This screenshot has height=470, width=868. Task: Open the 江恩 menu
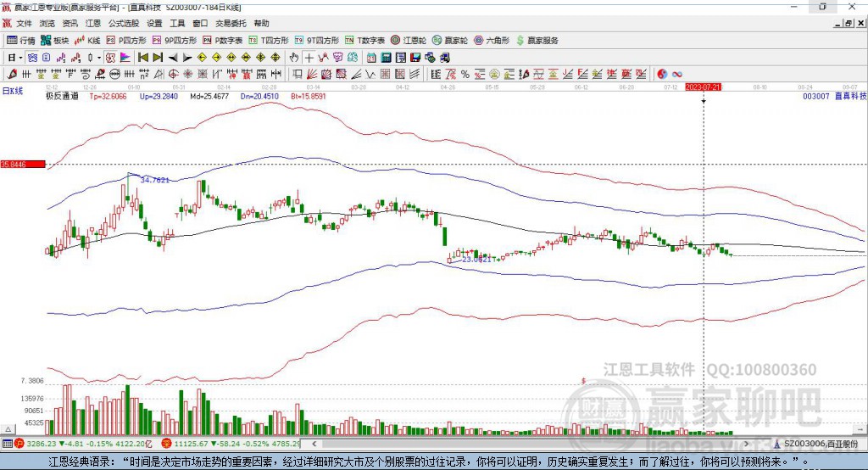(93, 23)
